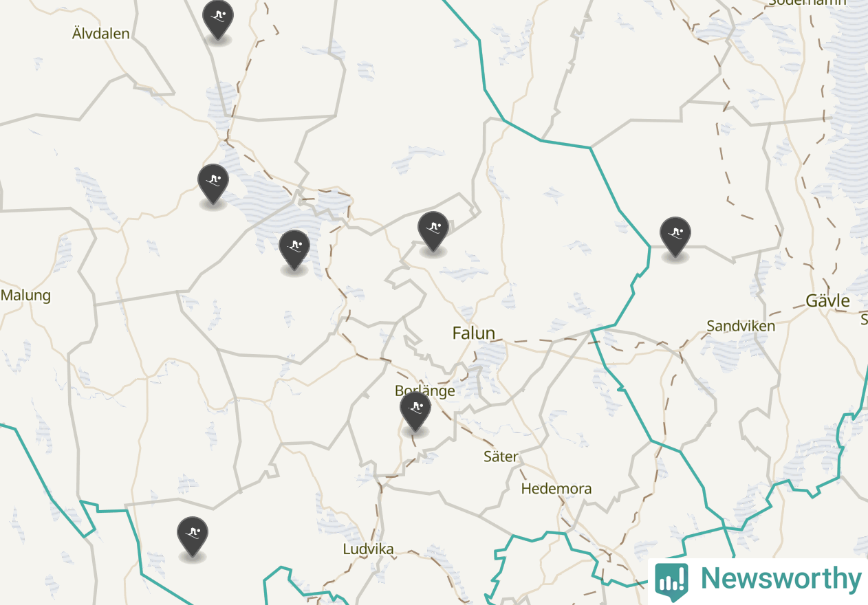Select the Älvdalen town label
The image size is (868, 605).
[x=100, y=33]
